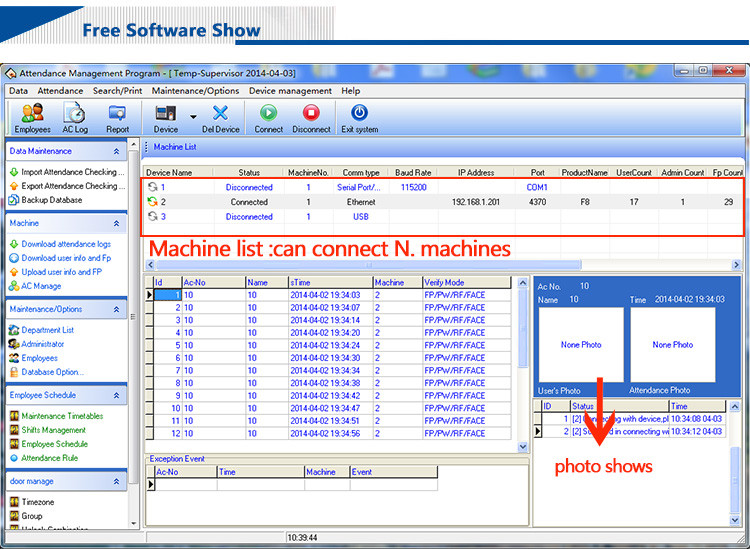Viewport: 750px width, 549px height.
Task: Collapse the Maintenance/Options sidebar section
Action: [x=117, y=309]
